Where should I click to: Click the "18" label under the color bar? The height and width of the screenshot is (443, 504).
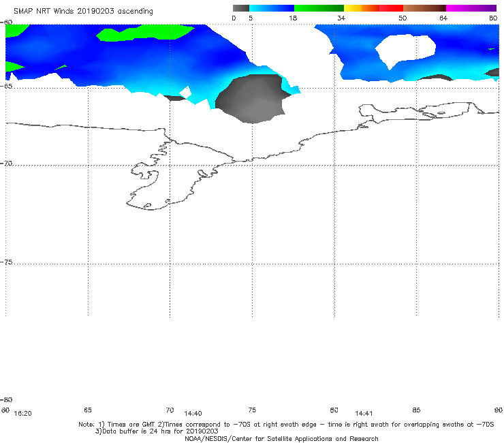[293, 18]
